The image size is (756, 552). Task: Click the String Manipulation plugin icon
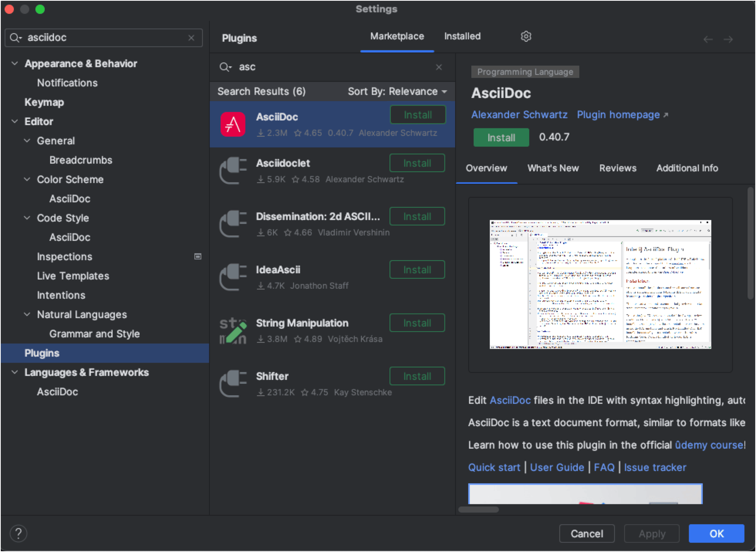click(x=232, y=330)
